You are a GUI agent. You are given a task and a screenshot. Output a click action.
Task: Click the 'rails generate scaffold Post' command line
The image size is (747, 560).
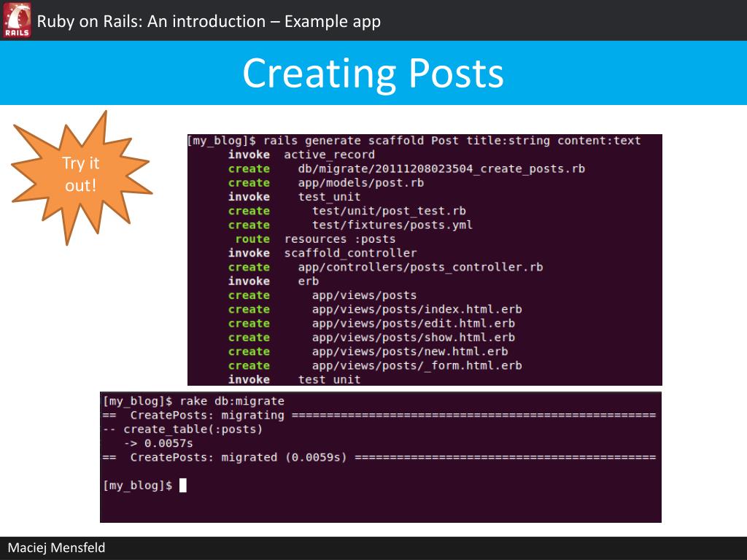click(x=414, y=141)
